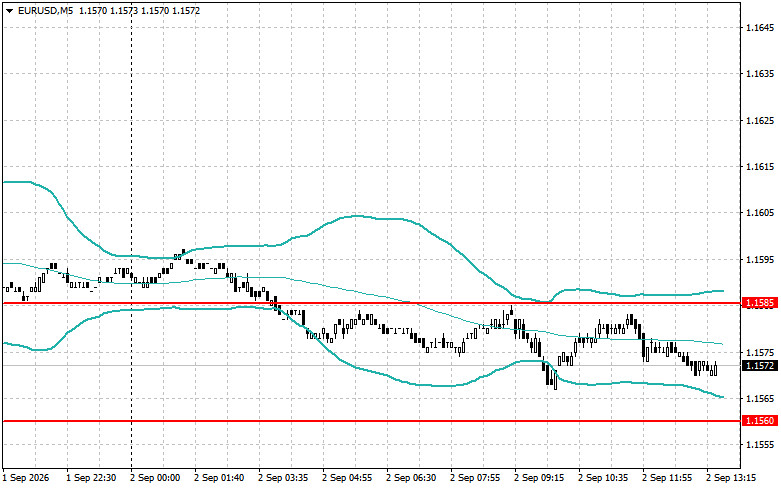Click the 2 Sep 11:55 time label
This screenshot has width=781, height=489.
667,478
